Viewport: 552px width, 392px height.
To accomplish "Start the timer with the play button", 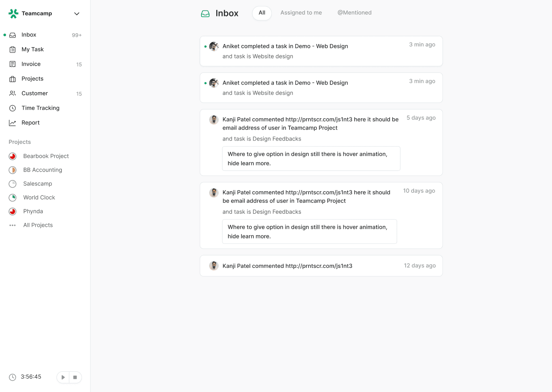I will point(63,377).
